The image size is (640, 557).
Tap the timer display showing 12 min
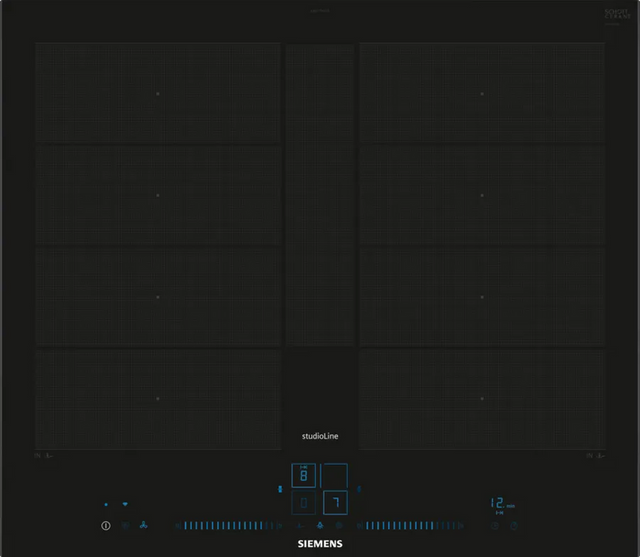click(500, 504)
